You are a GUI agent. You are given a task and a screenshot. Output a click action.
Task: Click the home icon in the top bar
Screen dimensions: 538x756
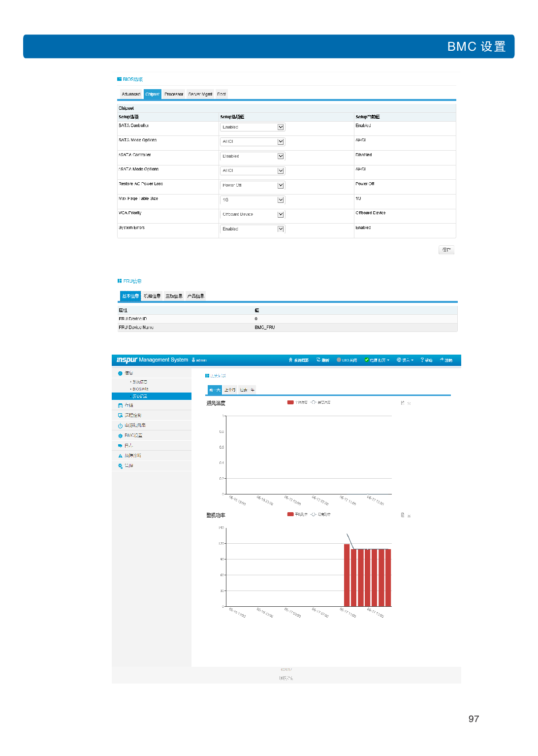(x=290, y=360)
